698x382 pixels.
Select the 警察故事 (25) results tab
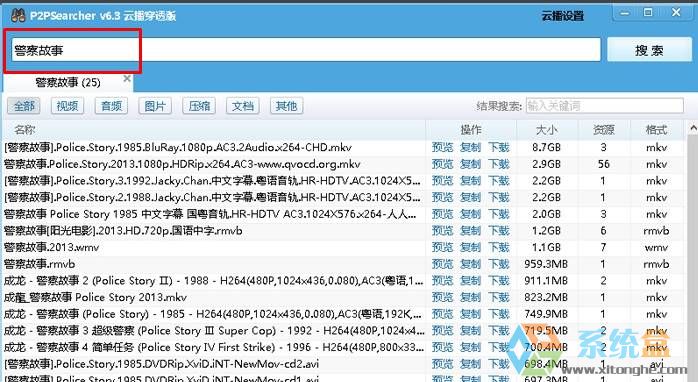[x=68, y=82]
